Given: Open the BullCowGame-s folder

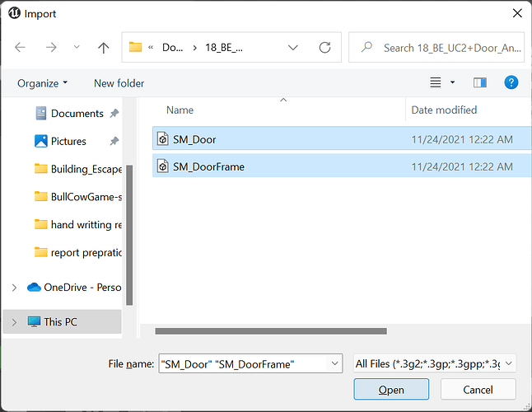Looking at the screenshot, I should (x=78, y=197).
